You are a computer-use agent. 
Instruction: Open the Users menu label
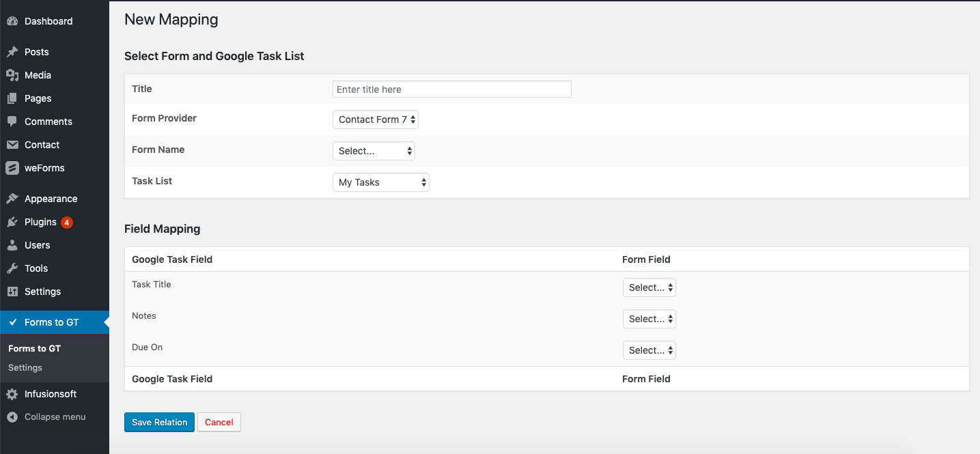pos(38,245)
